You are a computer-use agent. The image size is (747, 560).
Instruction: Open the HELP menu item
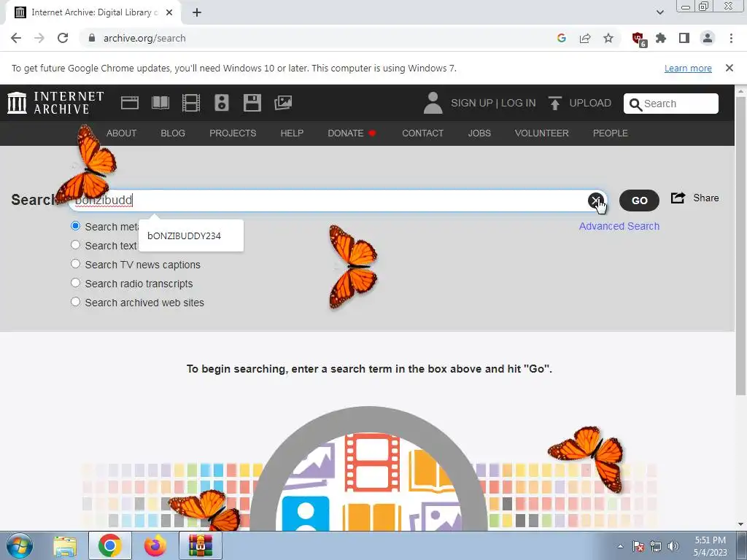click(292, 133)
